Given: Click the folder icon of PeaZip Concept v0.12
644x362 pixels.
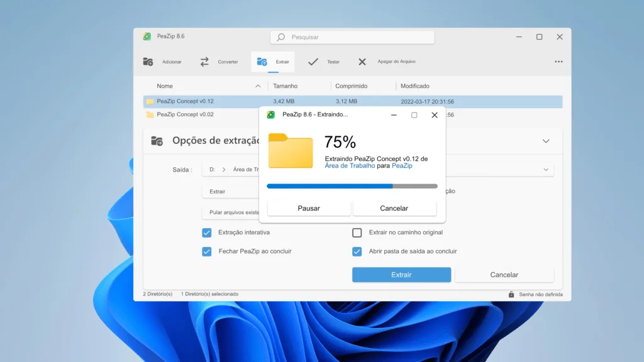Looking at the screenshot, I should [x=150, y=101].
